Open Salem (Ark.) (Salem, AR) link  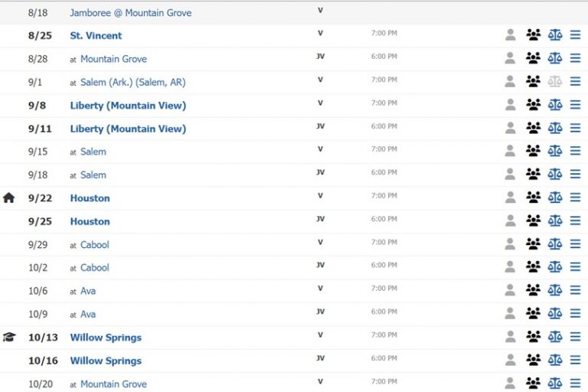coord(132,82)
